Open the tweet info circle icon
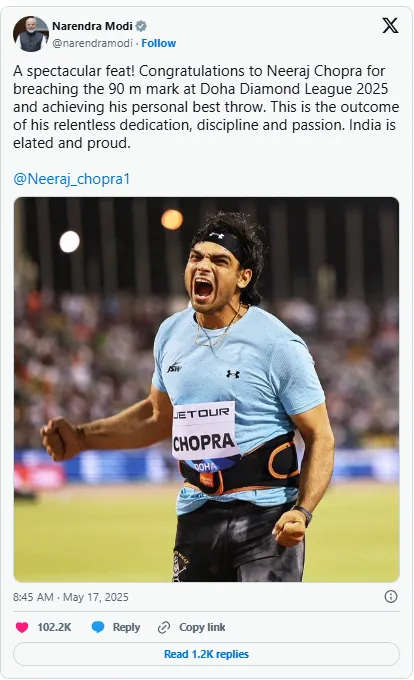The image size is (414, 680). [391, 597]
